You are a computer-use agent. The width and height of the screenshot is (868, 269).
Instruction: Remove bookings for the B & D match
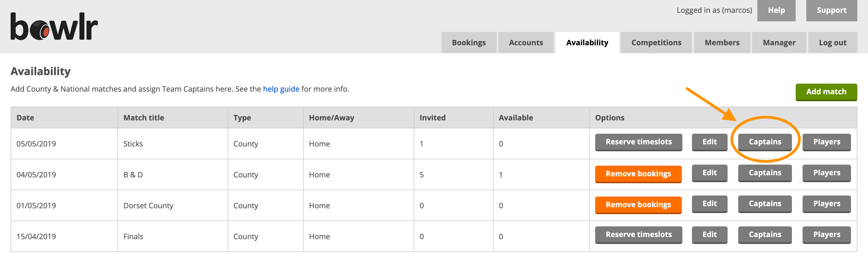[638, 174]
